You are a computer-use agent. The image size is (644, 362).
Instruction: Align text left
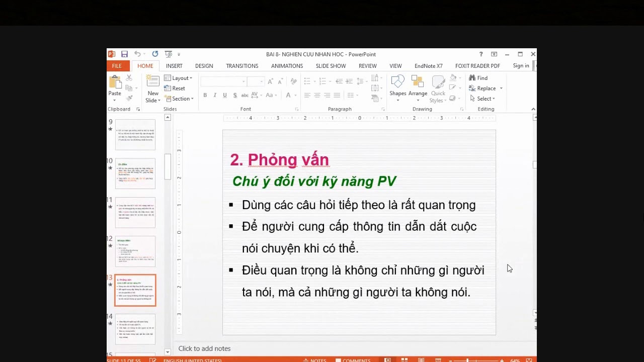(x=307, y=95)
